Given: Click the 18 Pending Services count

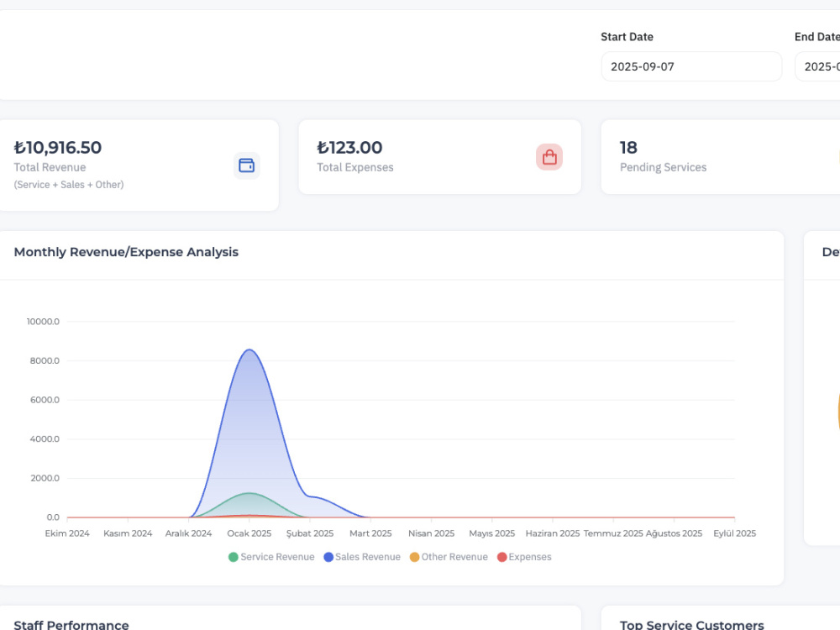Looking at the screenshot, I should point(628,147).
